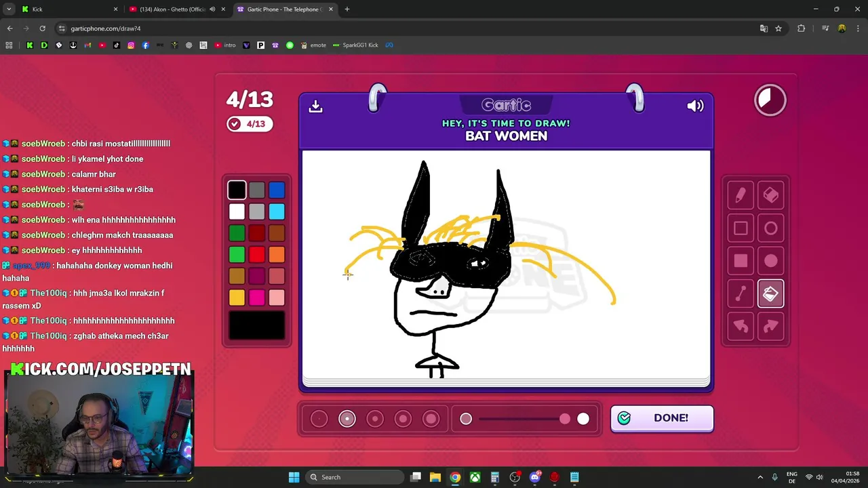Choose the empty circle shape tool

[771, 228]
